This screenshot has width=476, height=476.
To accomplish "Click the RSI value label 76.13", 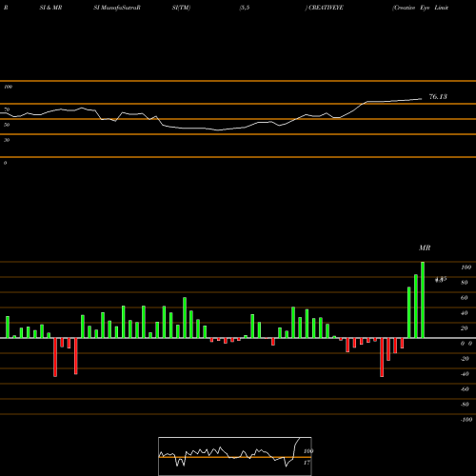I will pos(438,96).
